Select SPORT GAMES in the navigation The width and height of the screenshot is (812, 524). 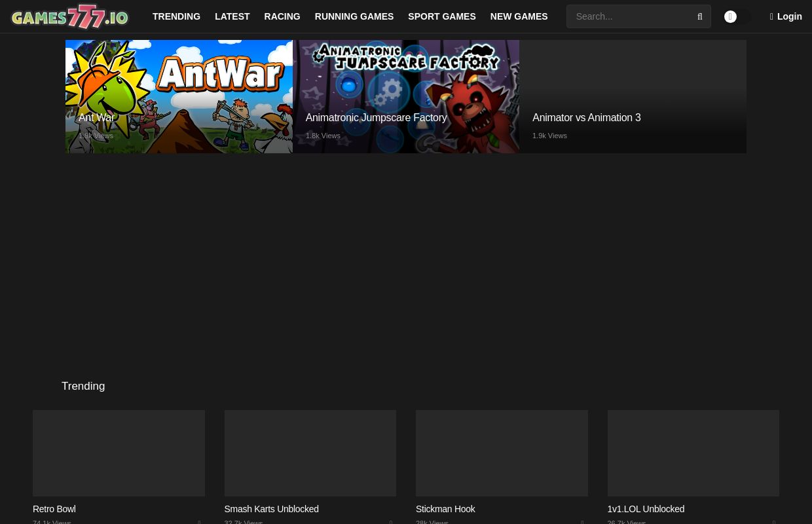tap(442, 16)
